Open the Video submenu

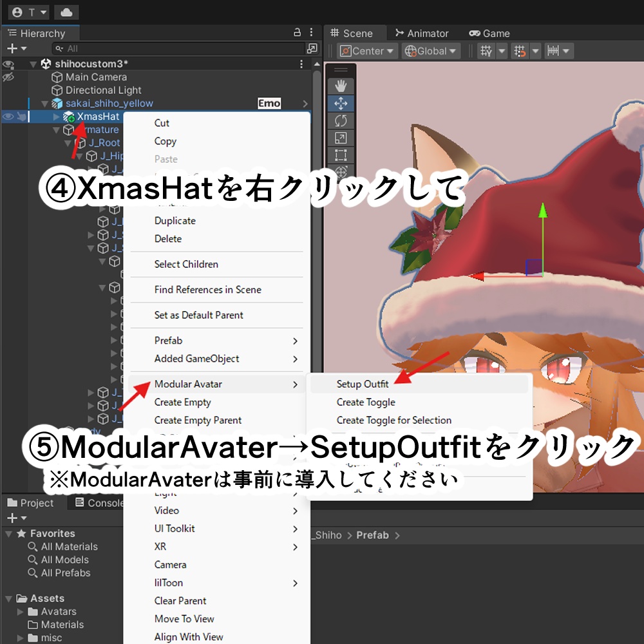217,511
